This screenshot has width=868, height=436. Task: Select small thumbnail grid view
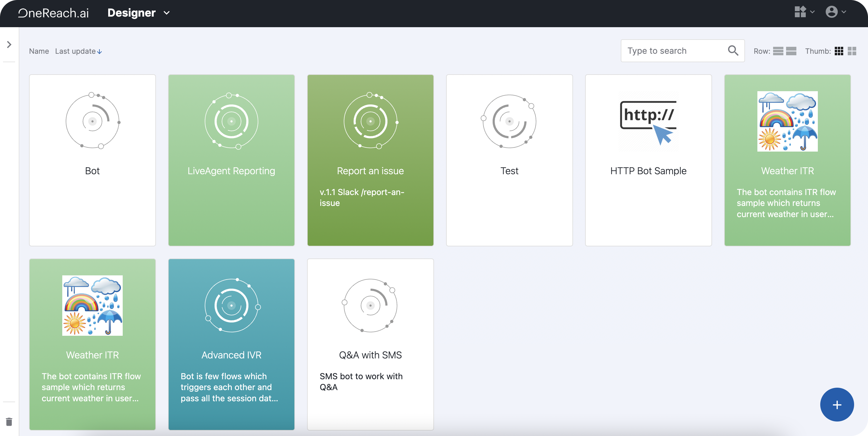(x=839, y=51)
